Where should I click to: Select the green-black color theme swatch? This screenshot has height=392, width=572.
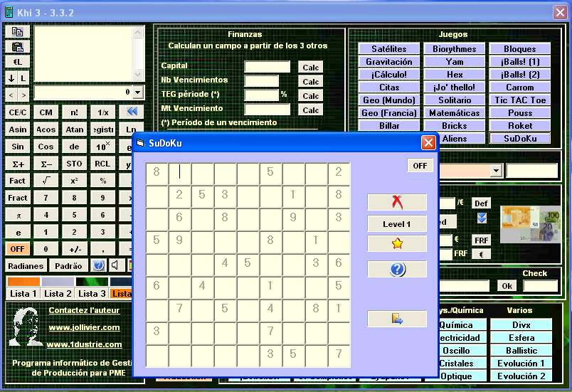92,282
